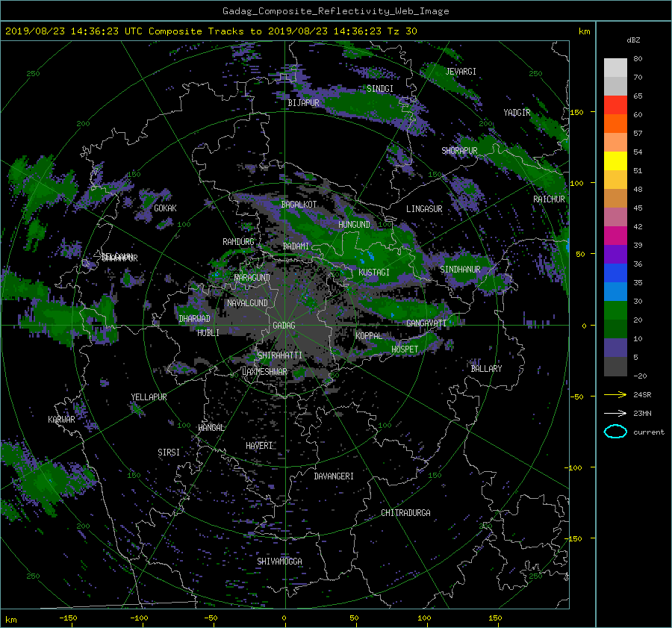Click the BIJAPUR city label
The width and height of the screenshot is (672, 628).
click(x=303, y=103)
